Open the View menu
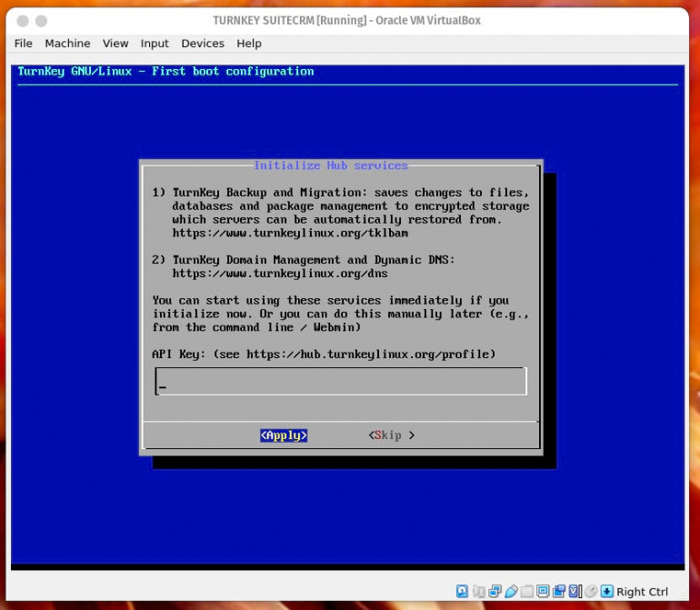 tap(115, 44)
